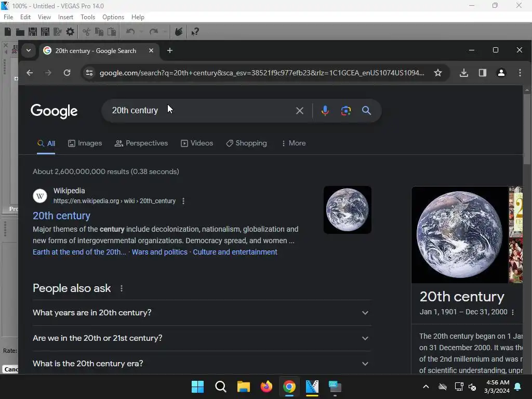Click Paste clipboard icon in VEGAS toolbar
Image resolution: width=532 pixels, height=399 pixels.
click(x=112, y=32)
